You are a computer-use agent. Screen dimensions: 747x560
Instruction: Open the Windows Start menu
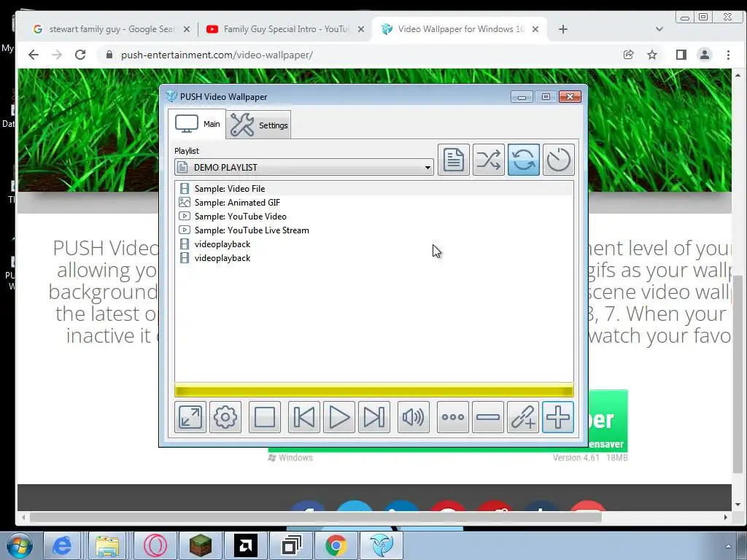pos(20,545)
